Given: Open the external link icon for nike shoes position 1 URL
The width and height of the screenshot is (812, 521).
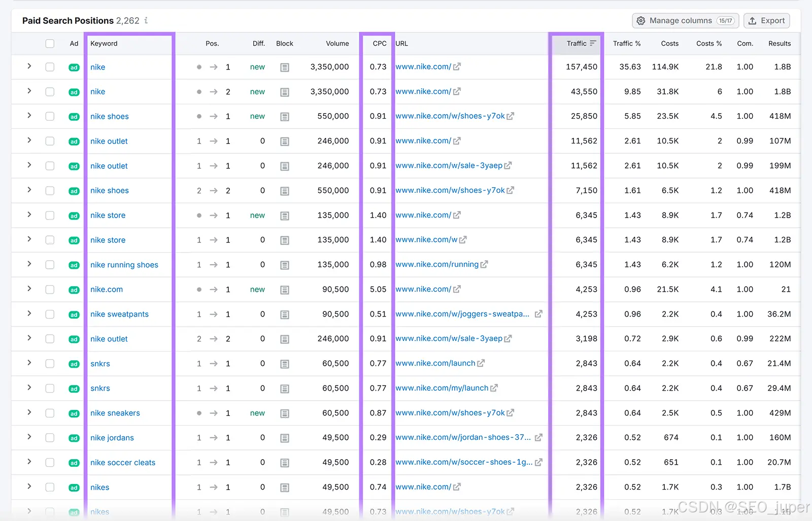Looking at the screenshot, I should coord(510,116).
